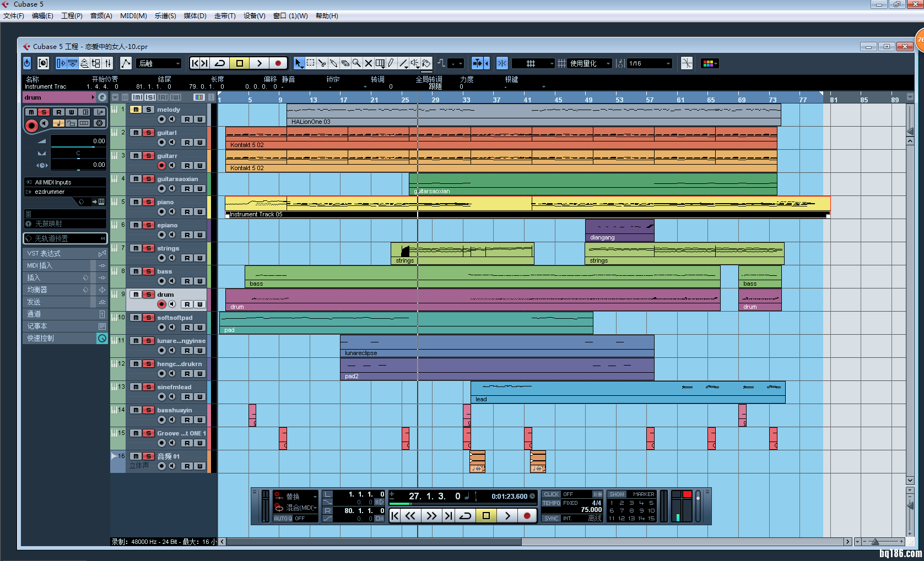The height and width of the screenshot is (561, 924).
Task: Toggle record enable on drum track
Action: [161, 304]
